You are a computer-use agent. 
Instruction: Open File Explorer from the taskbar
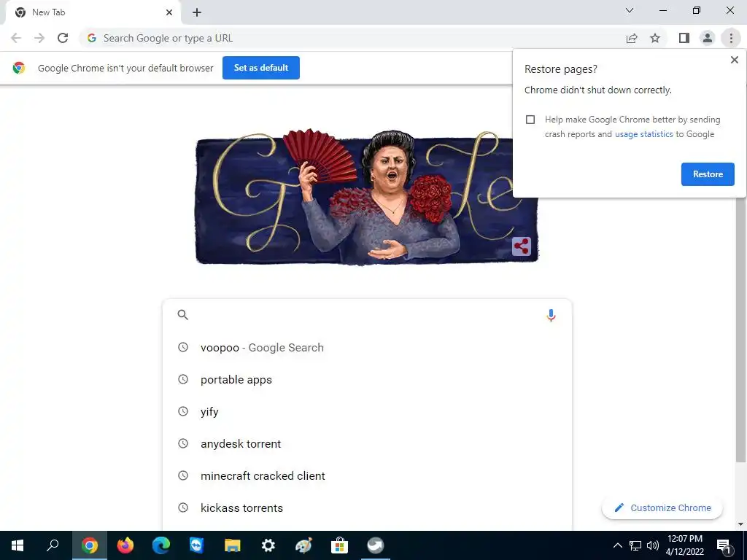pos(233,545)
